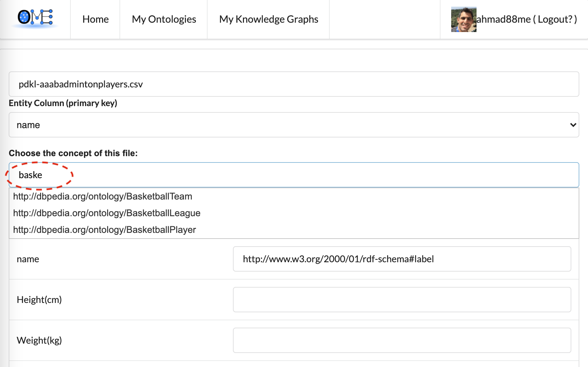Go to the Home page

95,19
